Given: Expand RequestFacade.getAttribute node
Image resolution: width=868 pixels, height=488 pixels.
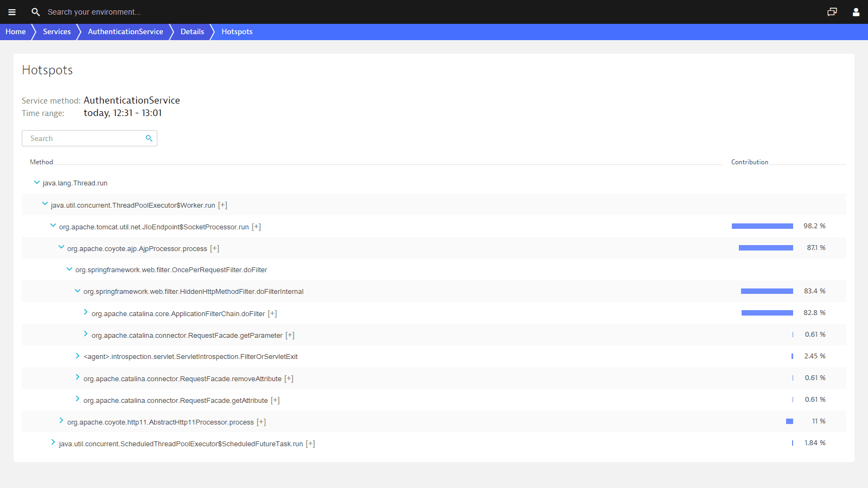Looking at the screenshot, I should [78, 399].
